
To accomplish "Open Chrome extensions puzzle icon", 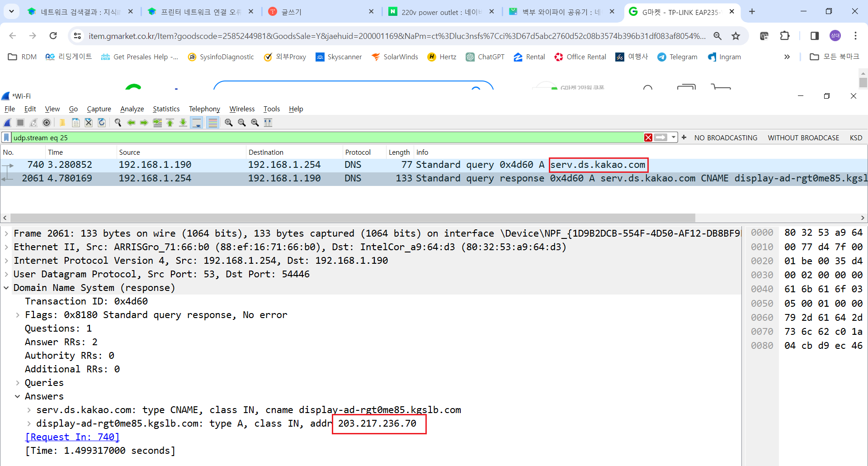I will click(785, 36).
